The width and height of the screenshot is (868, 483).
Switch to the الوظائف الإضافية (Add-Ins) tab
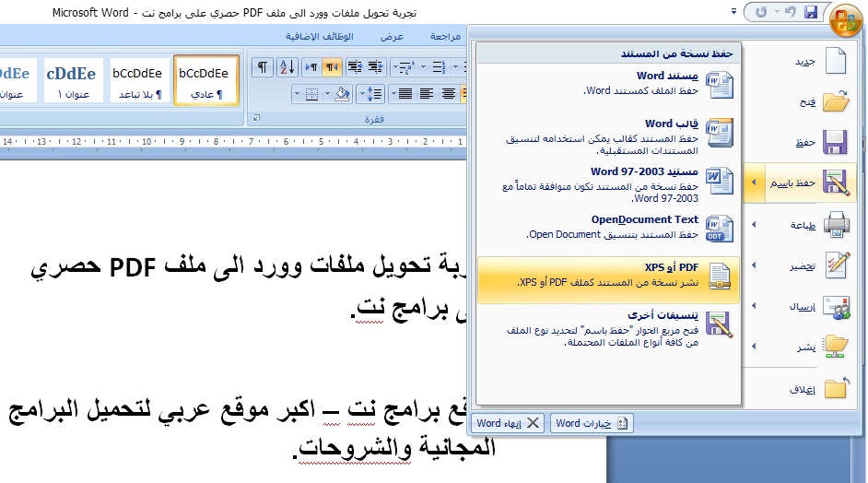coord(320,37)
